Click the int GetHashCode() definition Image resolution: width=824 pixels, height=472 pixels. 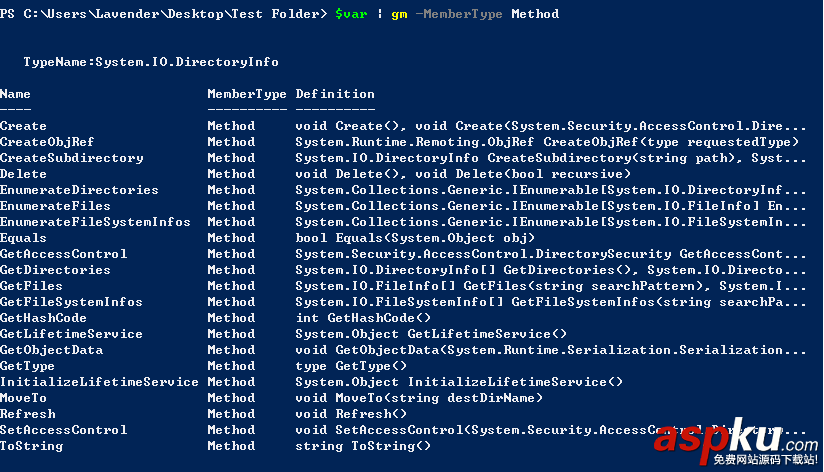pos(363,318)
